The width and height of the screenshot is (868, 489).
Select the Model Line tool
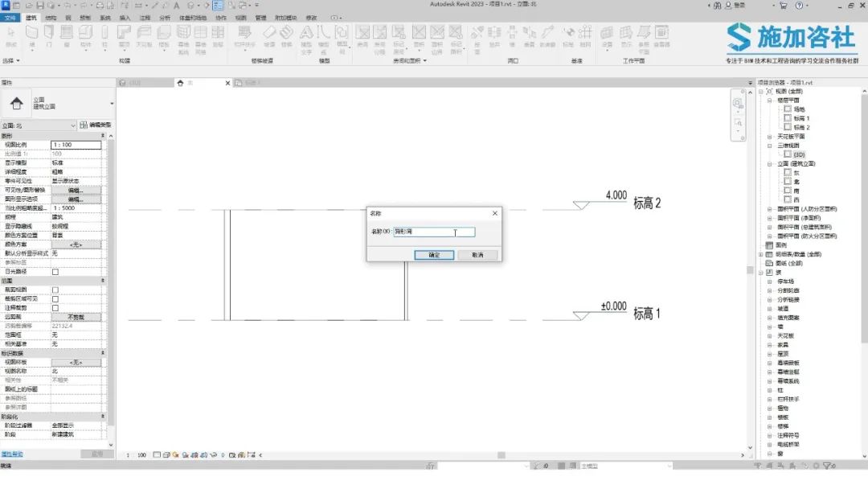click(x=324, y=39)
